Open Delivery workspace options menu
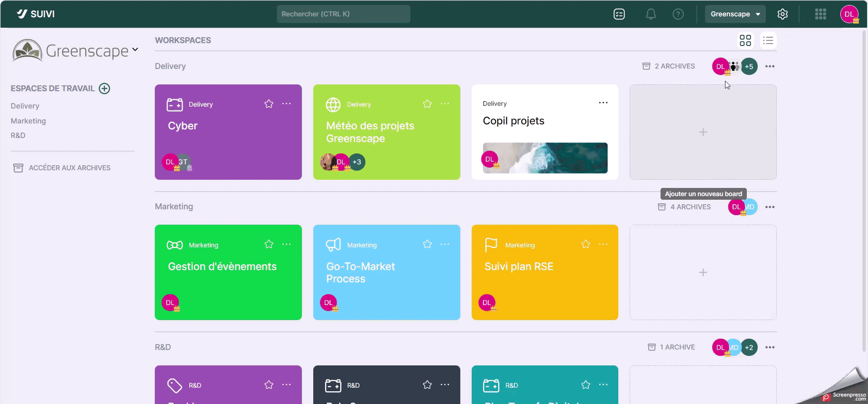The height and width of the screenshot is (404, 868). (x=769, y=66)
